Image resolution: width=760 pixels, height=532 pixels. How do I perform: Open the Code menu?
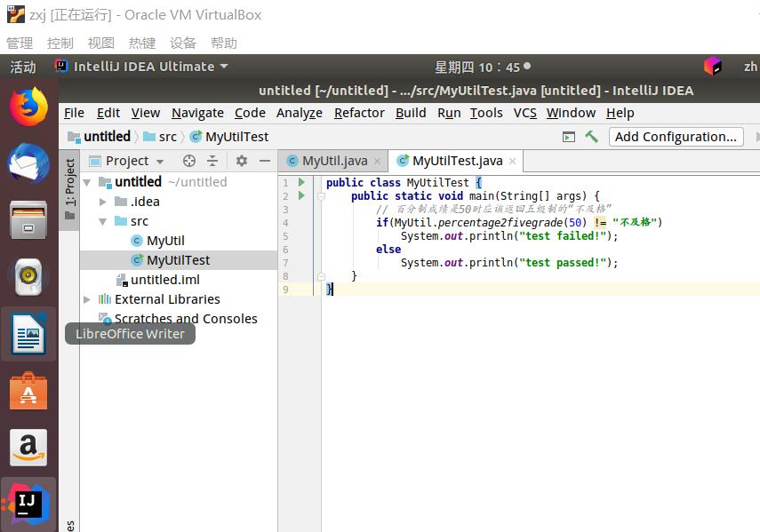(250, 113)
